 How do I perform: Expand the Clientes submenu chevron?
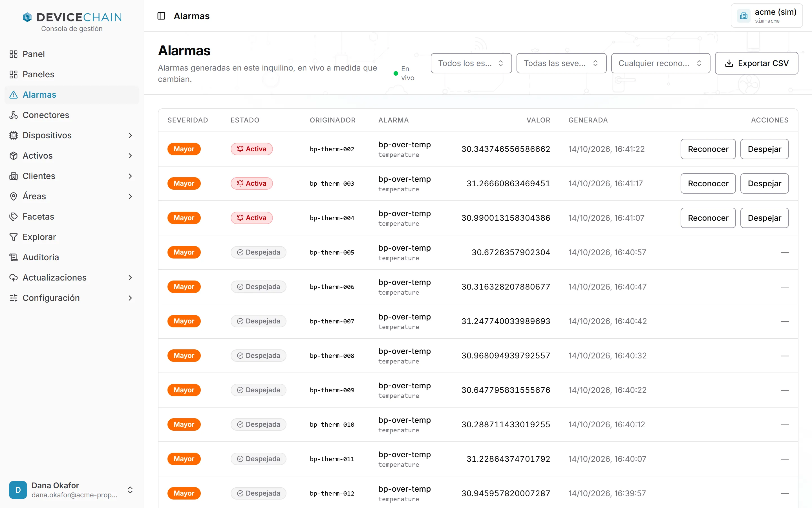point(130,176)
